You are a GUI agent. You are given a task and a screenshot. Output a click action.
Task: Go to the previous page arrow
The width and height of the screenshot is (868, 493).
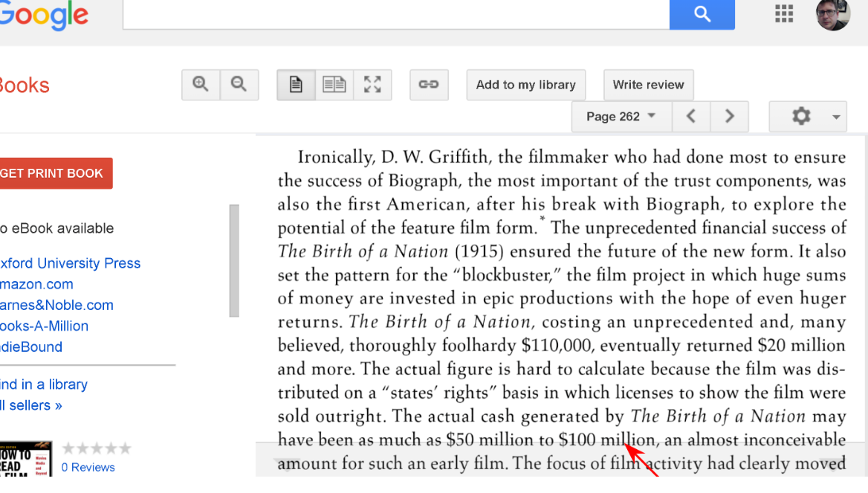[x=691, y=116]
